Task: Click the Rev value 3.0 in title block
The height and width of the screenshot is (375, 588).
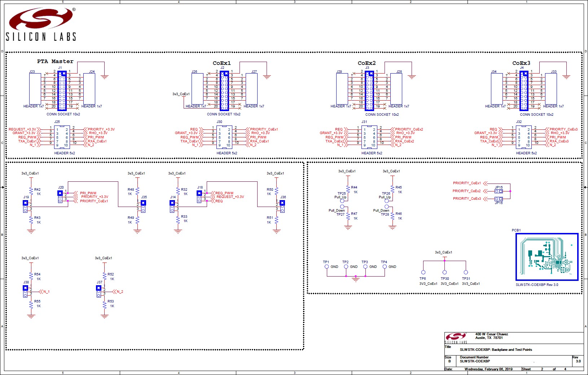Action: (578, 361)
